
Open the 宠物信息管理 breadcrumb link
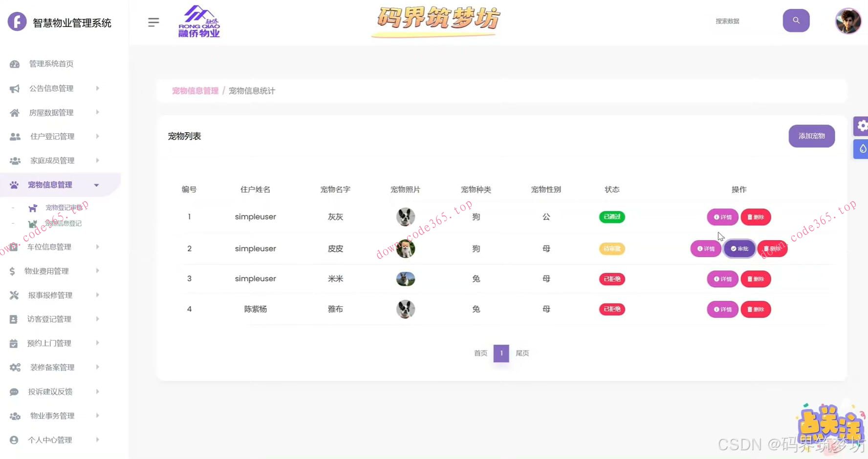(x=195, y=90)
